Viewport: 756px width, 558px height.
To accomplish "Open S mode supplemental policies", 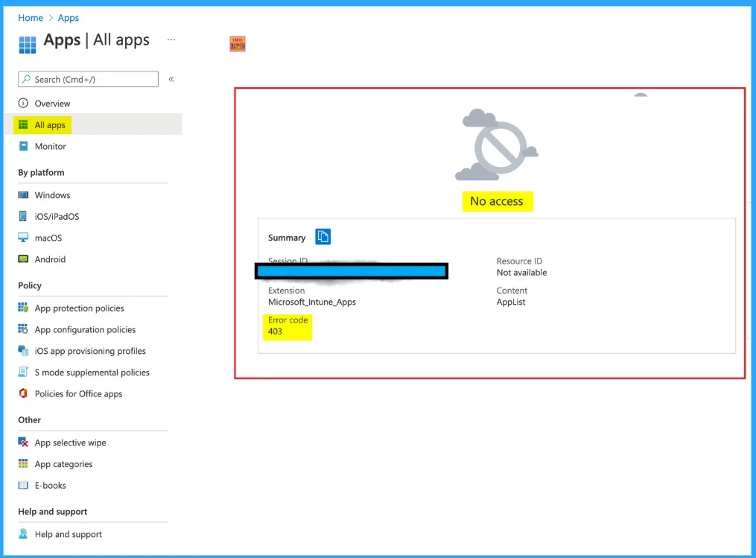I will coord(93,372).
